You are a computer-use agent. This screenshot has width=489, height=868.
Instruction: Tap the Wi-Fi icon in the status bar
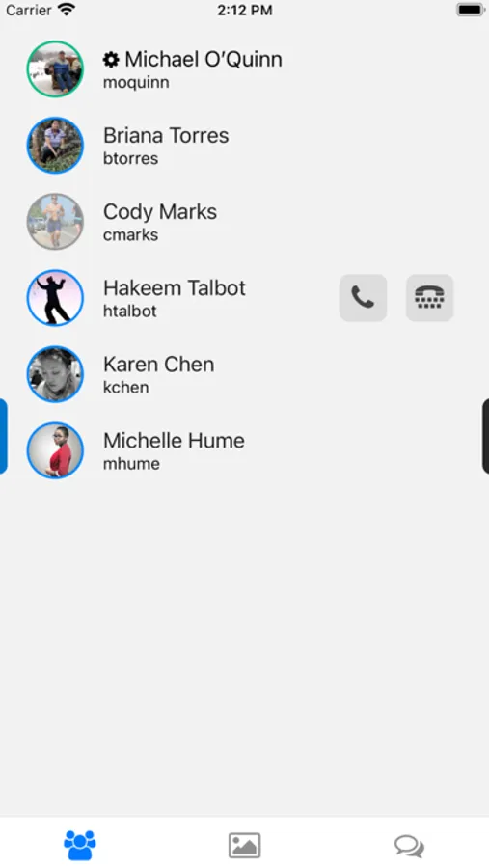(x=67, y=10)
